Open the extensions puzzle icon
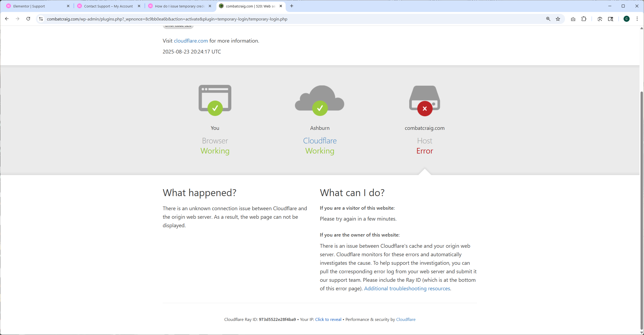644x335 pixels. (x=584, y=19)
